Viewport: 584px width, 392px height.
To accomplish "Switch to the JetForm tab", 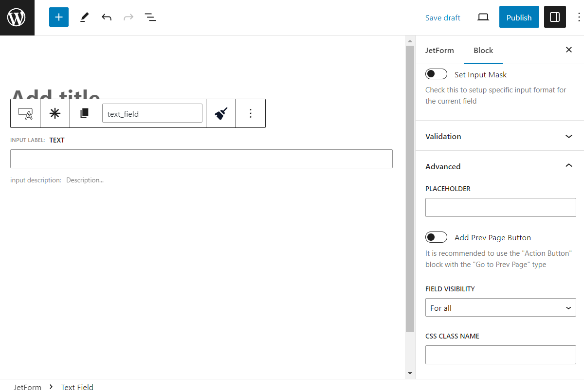I will pos(439,50).
